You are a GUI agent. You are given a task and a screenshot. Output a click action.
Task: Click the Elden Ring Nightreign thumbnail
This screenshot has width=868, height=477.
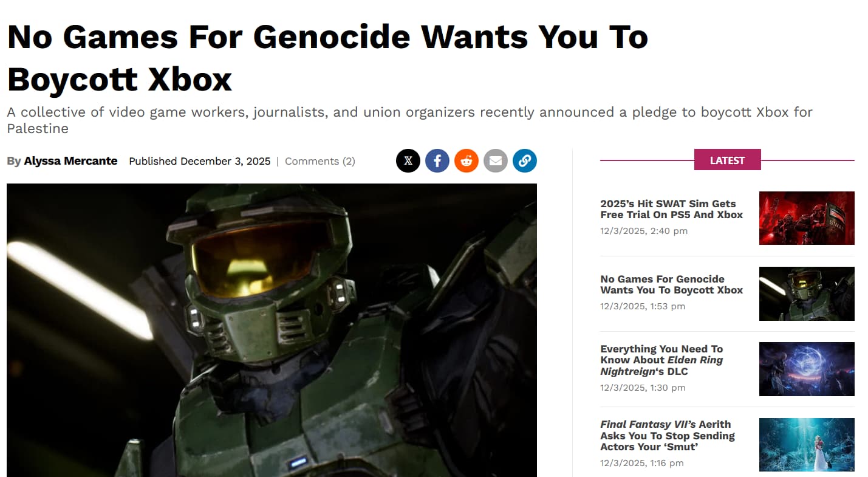point(807,369)
